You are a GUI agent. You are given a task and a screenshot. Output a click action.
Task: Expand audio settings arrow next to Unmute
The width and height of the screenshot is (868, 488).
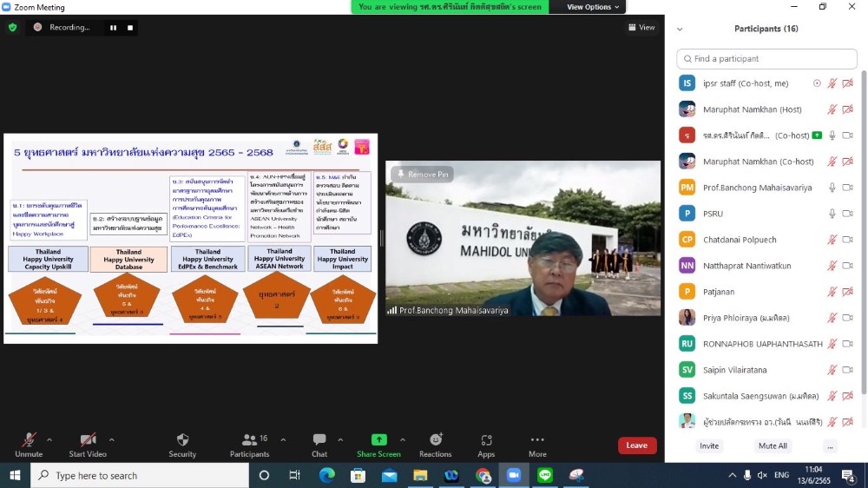click(x=49, y=439)
